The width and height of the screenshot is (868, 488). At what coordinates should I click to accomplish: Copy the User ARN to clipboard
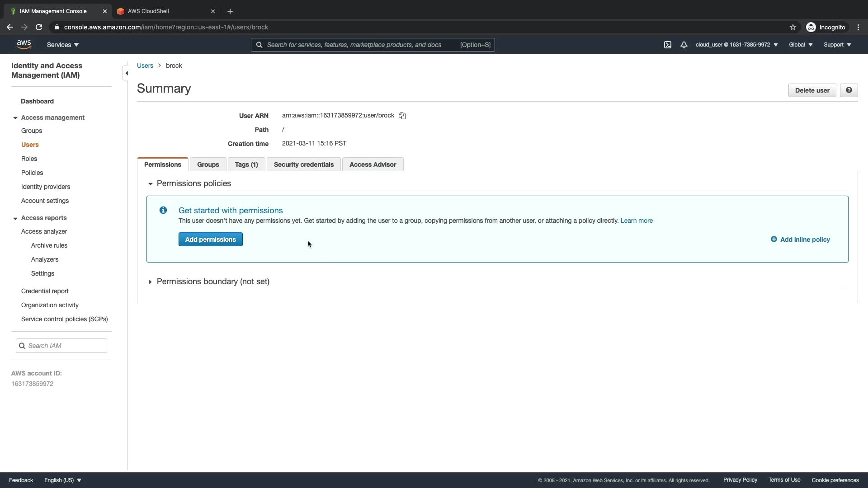(402, 116)
